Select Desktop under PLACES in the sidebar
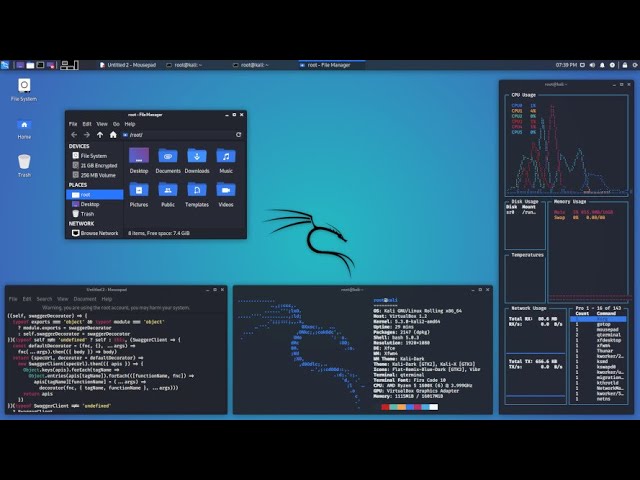The image size is (640, 480). [94, 204]
